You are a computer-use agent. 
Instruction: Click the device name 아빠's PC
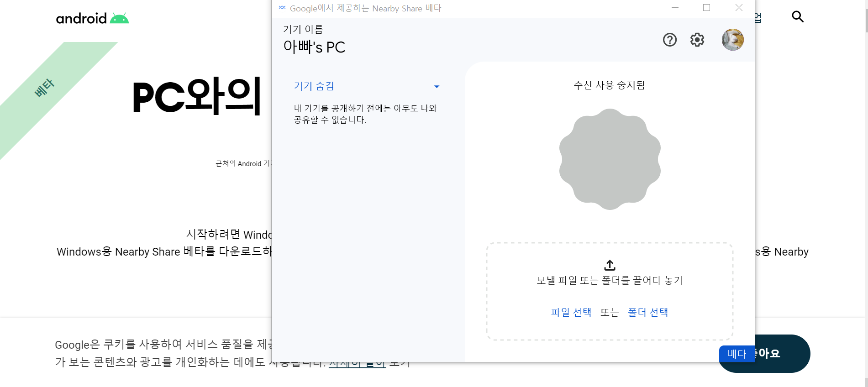[x=314, y=47]
